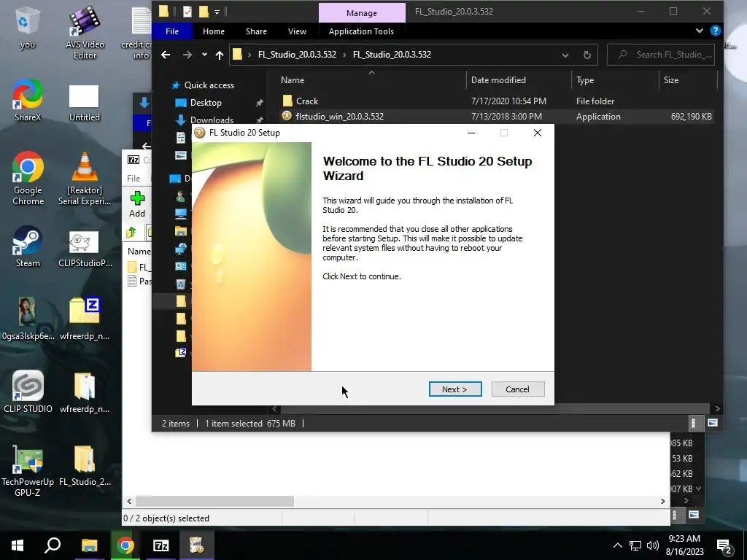This screenshot has width=747, height=560.
Task: Open the File menu in 7-Zip
Action: click(133, 179)
